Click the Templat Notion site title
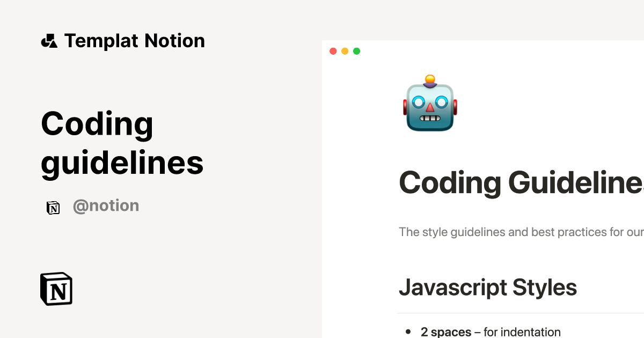The width and height of the screenshot is (644, 338). (134, 40)
